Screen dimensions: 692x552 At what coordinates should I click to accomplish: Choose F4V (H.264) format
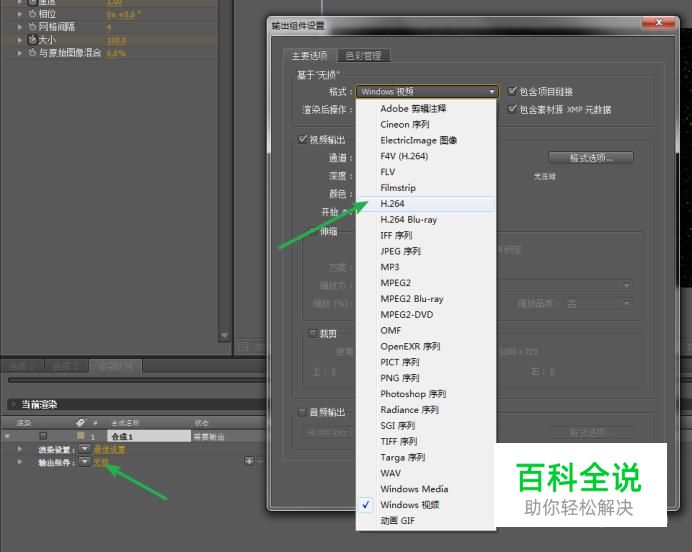tap(426, 156)
